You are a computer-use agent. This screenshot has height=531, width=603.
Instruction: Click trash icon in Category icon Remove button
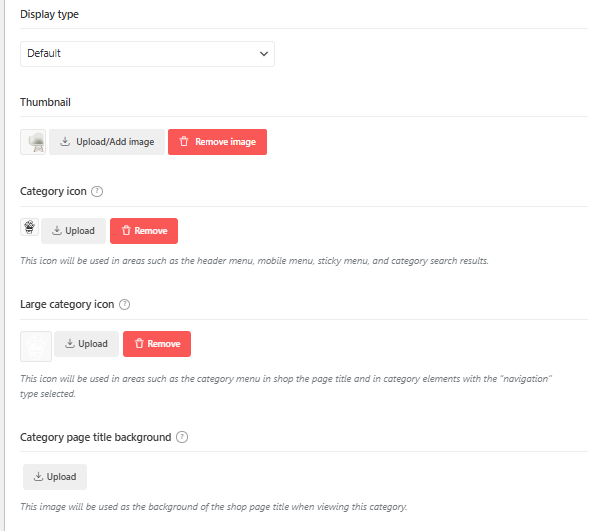pyautogui.click(x=126, y=230)
